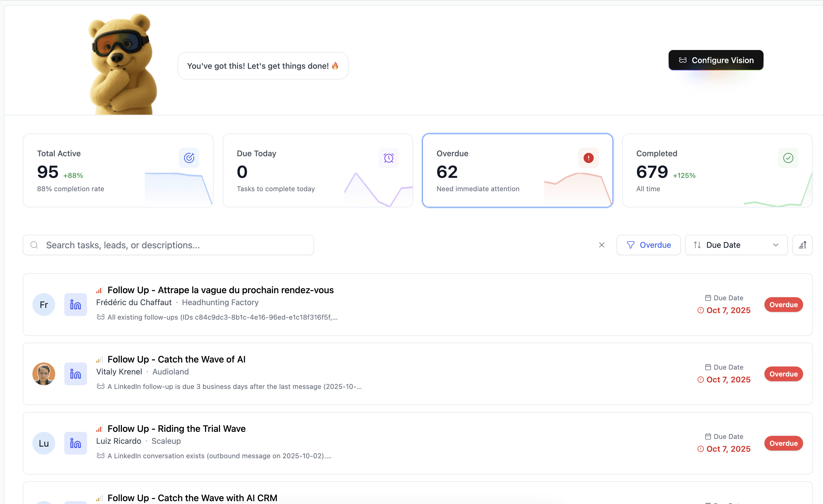This screenshot has width=823, height=504.
Task: Click calendar icon on Luiz Ricardo's Due Date
Action: (x=708, y=437)
